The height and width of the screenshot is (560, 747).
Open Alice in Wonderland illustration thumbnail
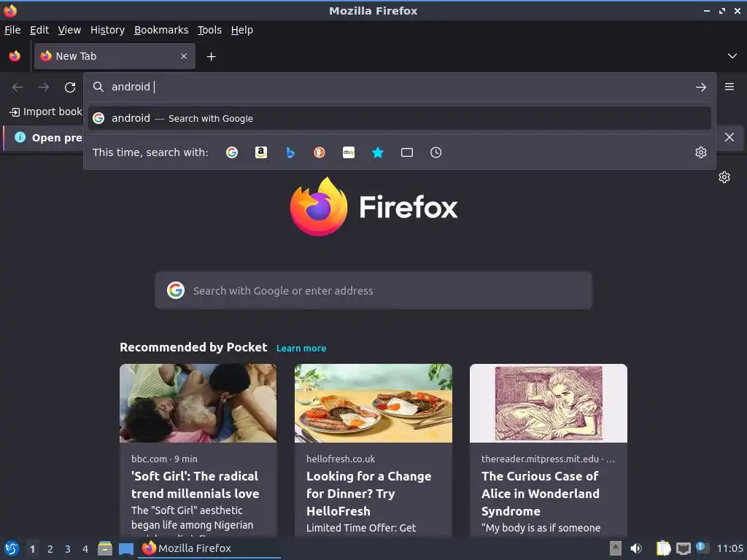pos(549,403)
